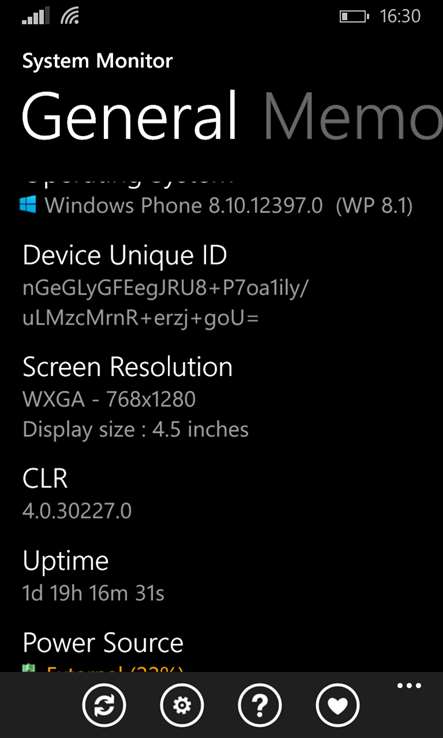Select the WXGA - 768x1280 entry
Screen dimensions: 443x738
tap(109, 400)
